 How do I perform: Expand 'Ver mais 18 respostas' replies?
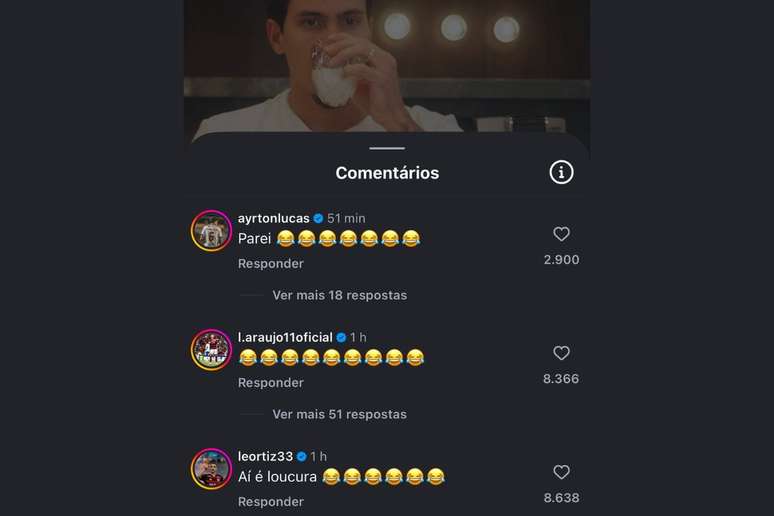339,295
